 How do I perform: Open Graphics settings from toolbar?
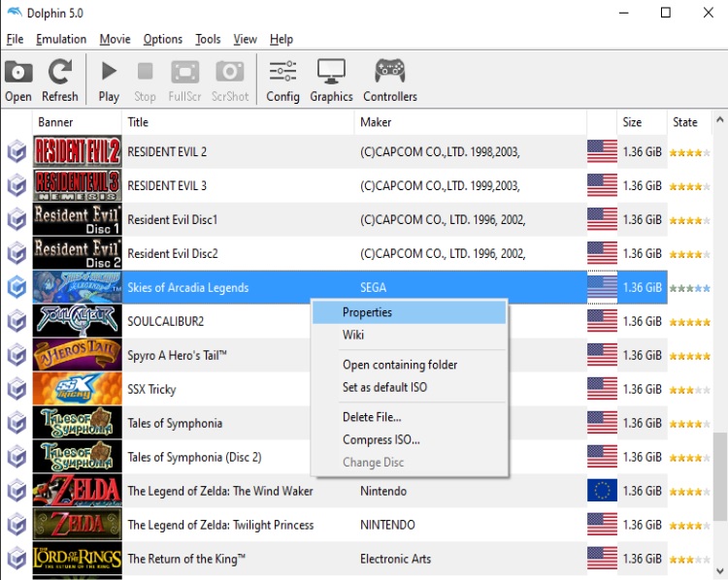[x=331, y=80]
